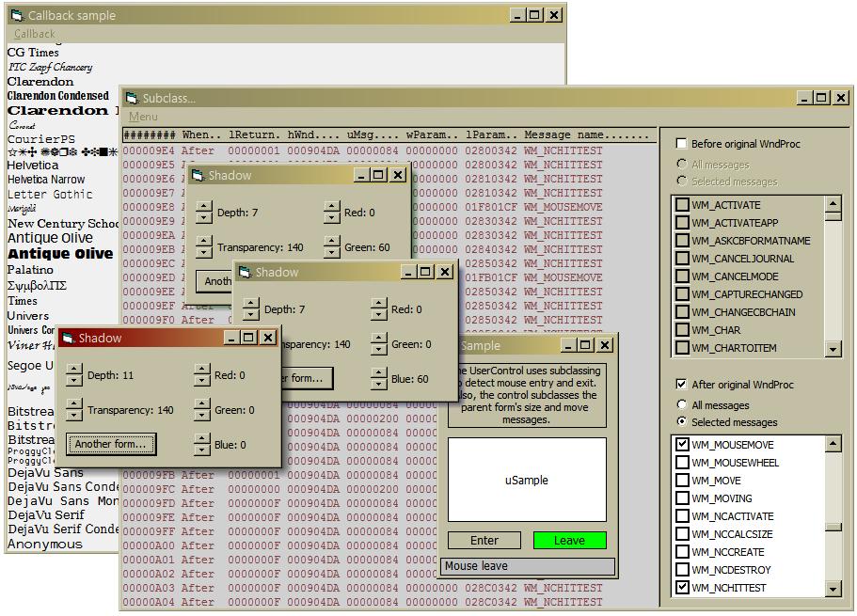857x616 pixels.
Task: Check the WM_CHAR message checkbox
Action: (x=683, y=330)
